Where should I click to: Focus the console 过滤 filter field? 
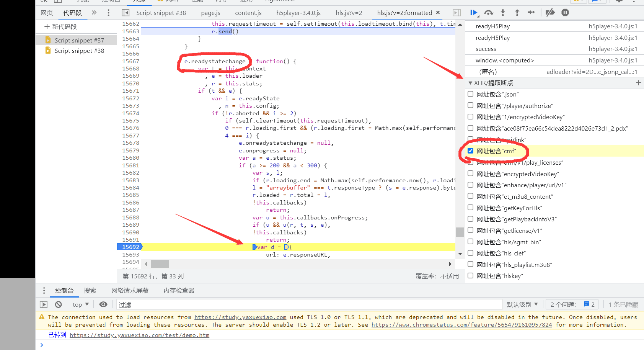[309, 304]
